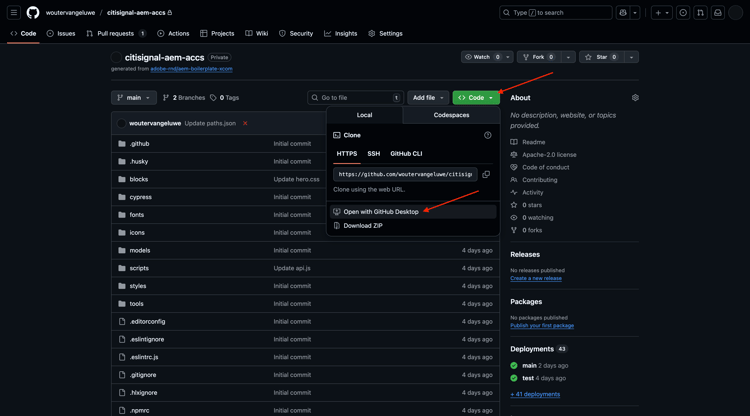Open the hamburger navigation menu
750x416 pixels.
[x=14, y=12]
